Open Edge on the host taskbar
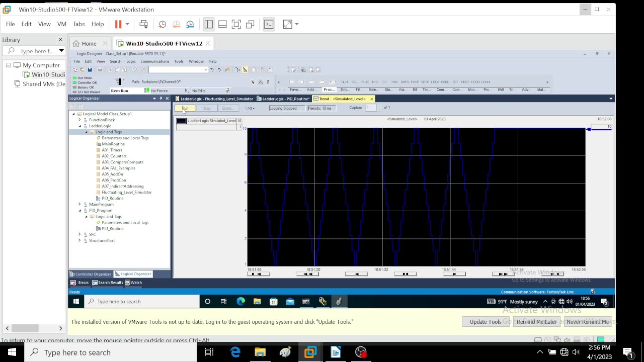Viewport: 644px width, 362px height. [235, 352]
